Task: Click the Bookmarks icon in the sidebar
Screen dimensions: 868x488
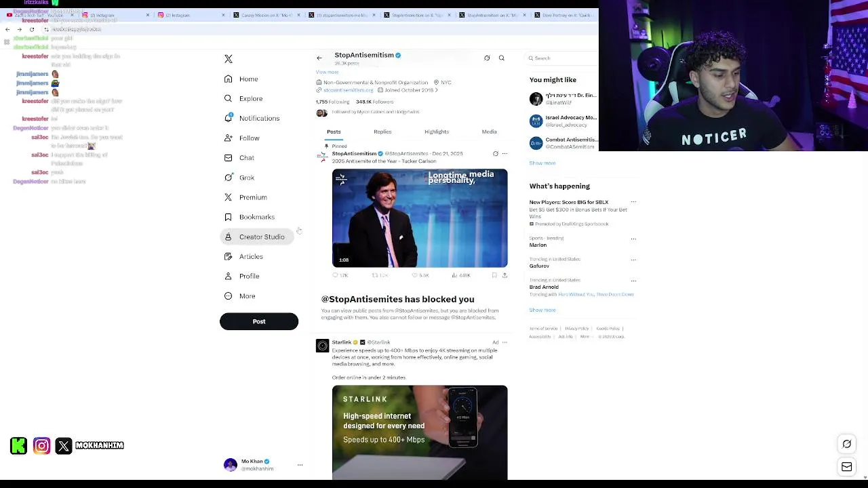Action: coord(229,217)
